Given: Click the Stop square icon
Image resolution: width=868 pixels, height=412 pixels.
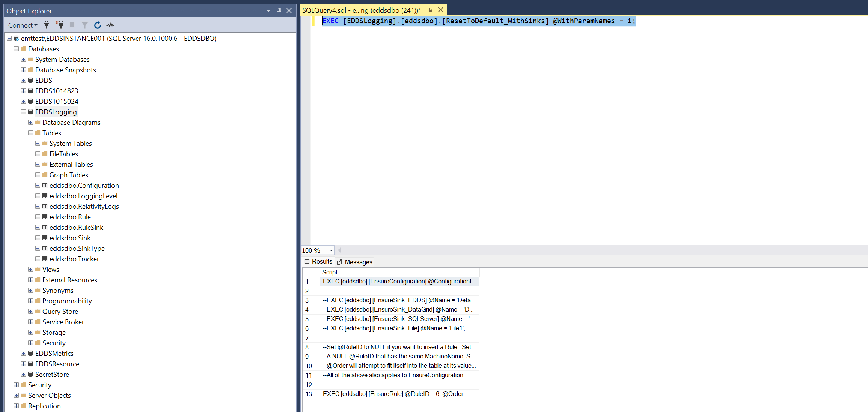Looking at the screenshot, I should (x=72, y=25).
